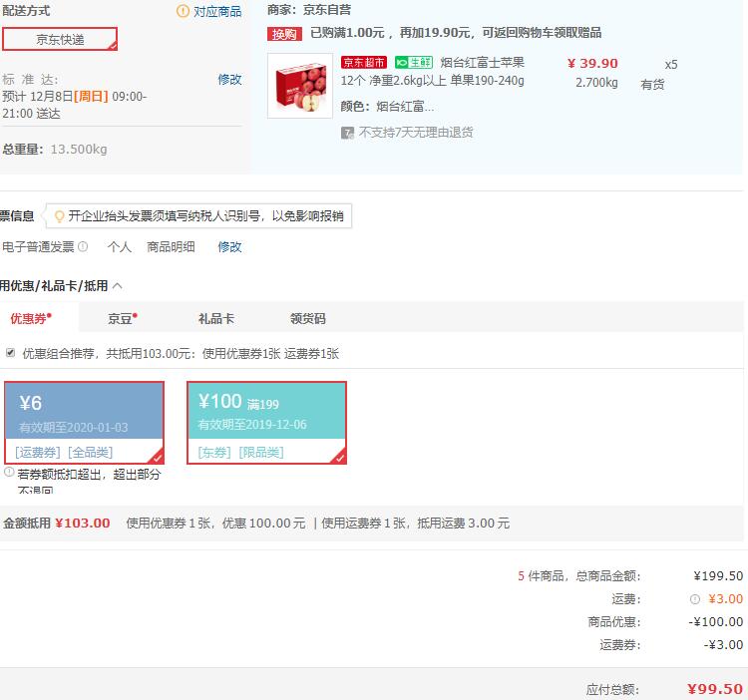This screenshot has width=748, height=700.
Task: Click the 运费券 -¥3.00 value
Action: 723,645
